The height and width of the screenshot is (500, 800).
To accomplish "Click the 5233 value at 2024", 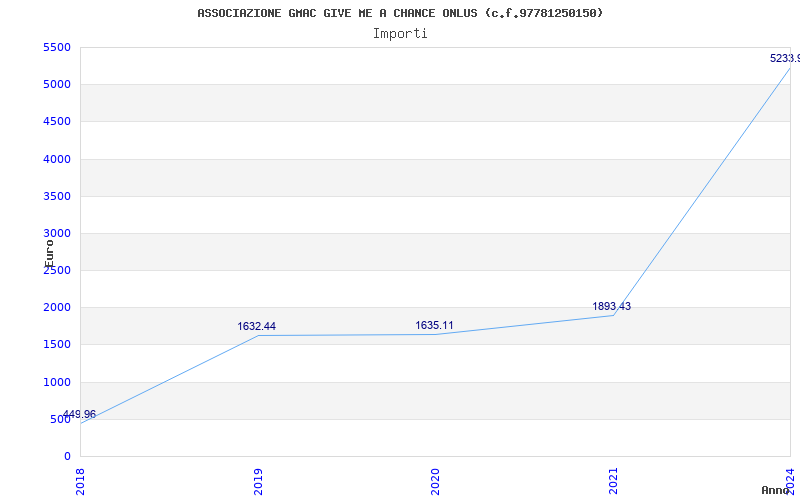I will coord(785,59).
